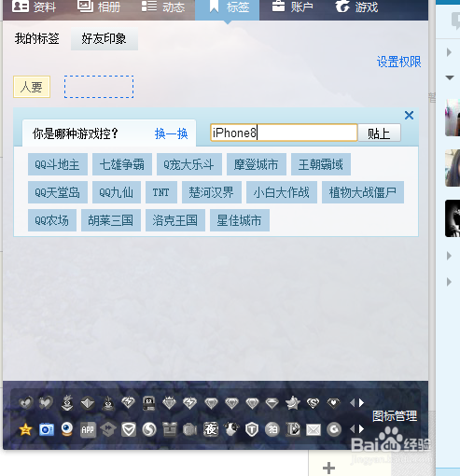Screen dimensions: 460x476
Task: Select the 楚河汉界 tag
Action: click(x=212, y=192)
